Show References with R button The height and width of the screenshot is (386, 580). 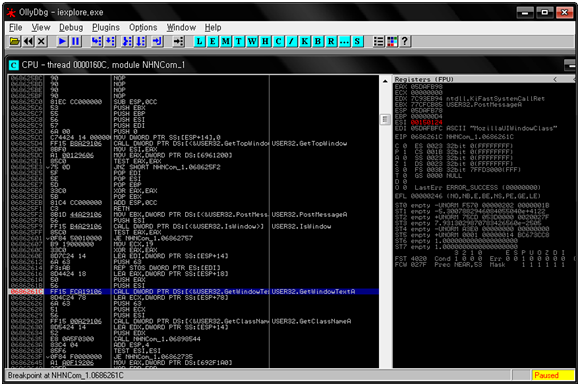click(331, 41)
